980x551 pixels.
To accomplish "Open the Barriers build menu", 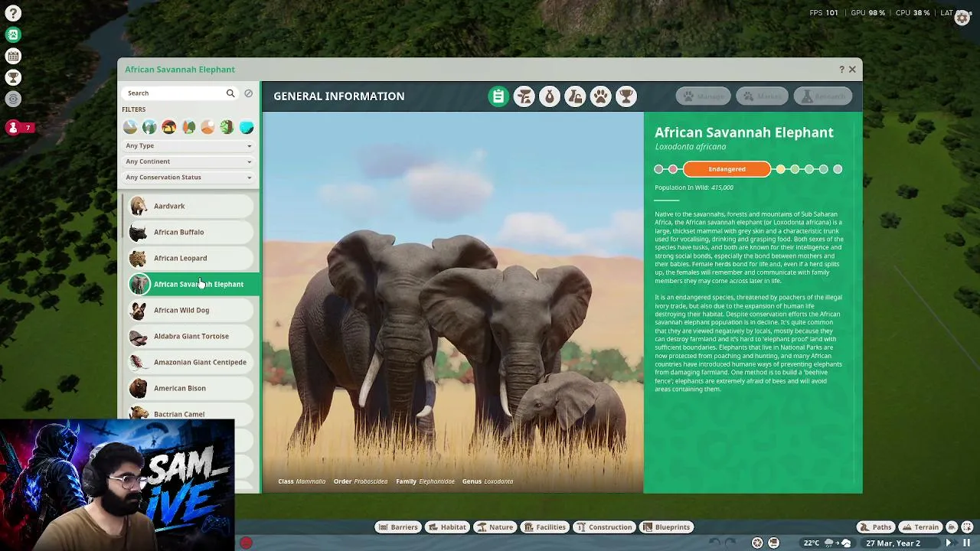I will pyautogui.click(x=398, y=527).
